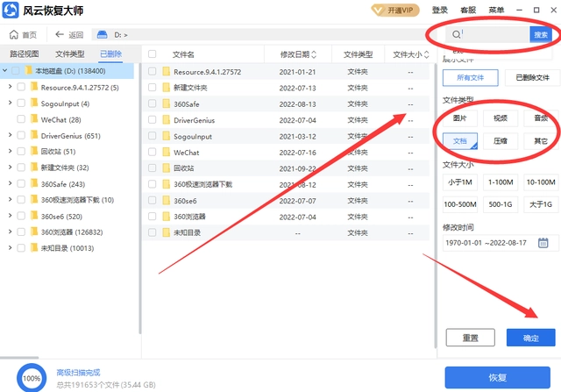Expand 360Safe (243) tree node
Screen dimensions: 561x392
tap(10, 183)
